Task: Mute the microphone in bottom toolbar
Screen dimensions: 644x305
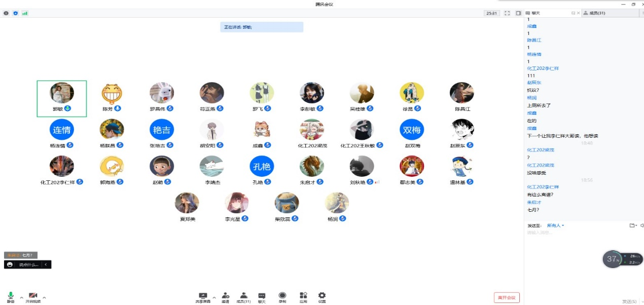Action: pos(11,296)
